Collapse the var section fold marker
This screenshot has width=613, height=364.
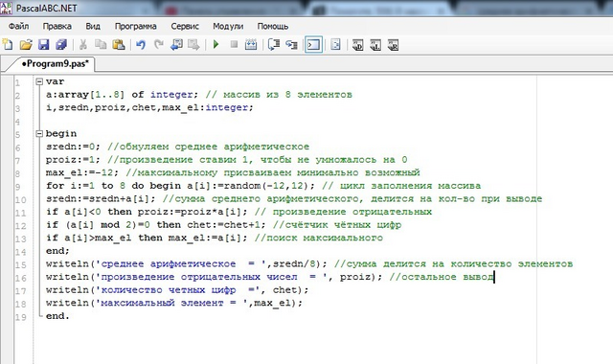pyautogui.click(x=38, y=81)
